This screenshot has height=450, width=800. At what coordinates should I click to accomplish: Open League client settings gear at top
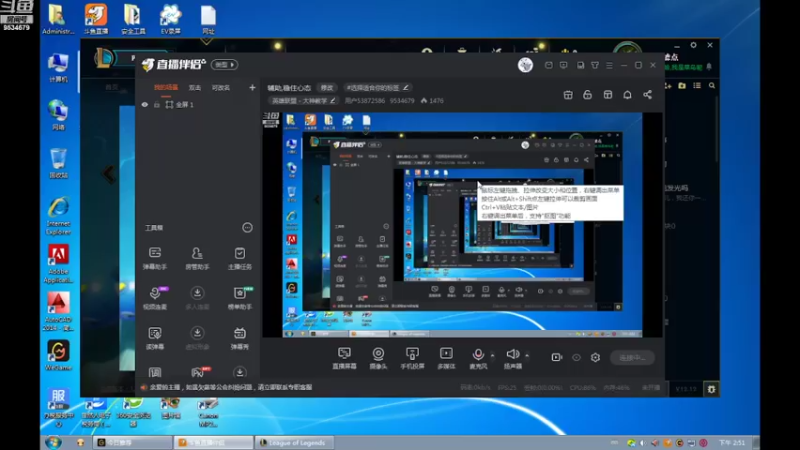(x=693, y=45)
